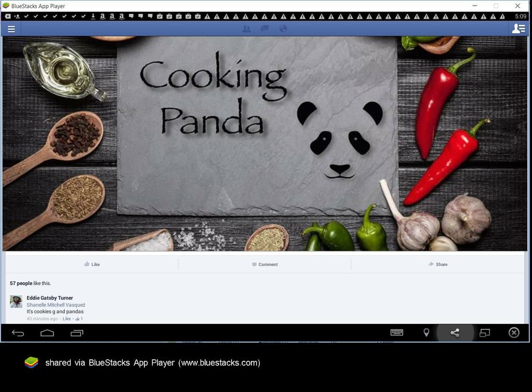Click the notifications globe icon
This screenshot has height=392, width=532.
(x=283, y=29)
